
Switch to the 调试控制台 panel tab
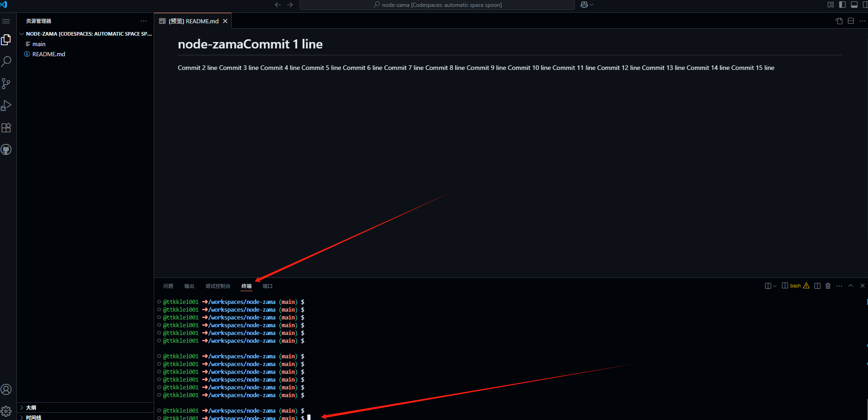coord(218,286)
